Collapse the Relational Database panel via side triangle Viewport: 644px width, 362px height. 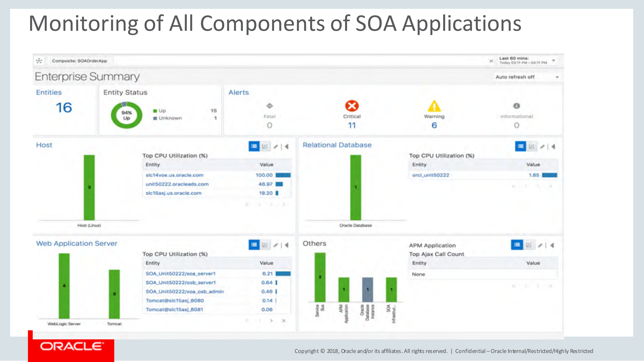click(x=553, y=146)
